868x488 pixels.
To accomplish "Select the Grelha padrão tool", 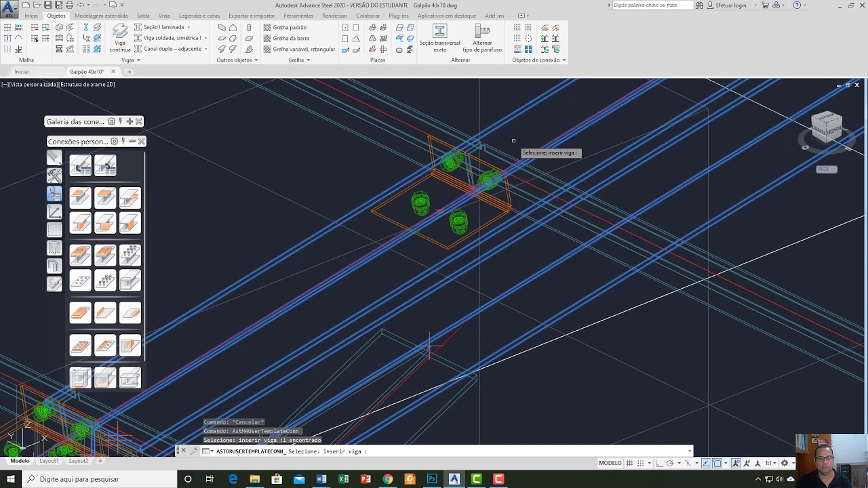I will [285, 28].
